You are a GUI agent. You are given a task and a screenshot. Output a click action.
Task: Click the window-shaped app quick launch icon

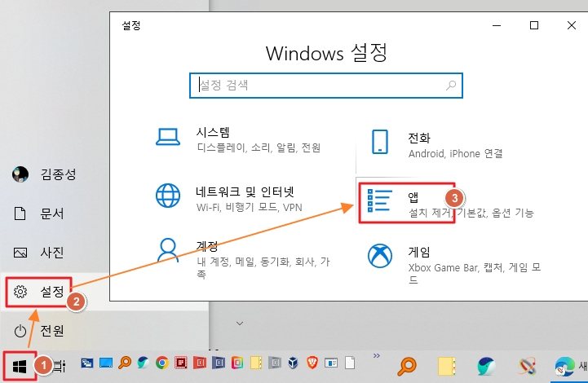tap(331, 363)
